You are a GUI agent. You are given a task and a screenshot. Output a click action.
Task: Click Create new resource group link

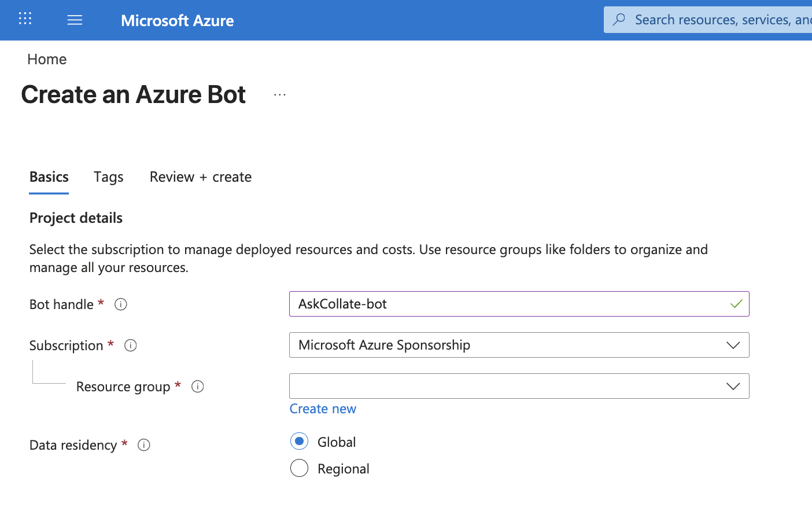[x=323, y=409]
